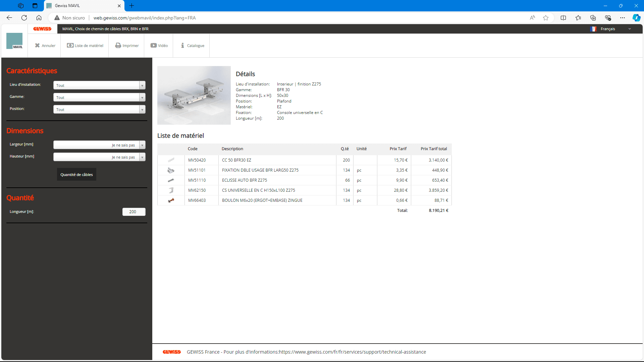
Task: Click the Prix Tarif total column header
Action: (x=434, y=149)
